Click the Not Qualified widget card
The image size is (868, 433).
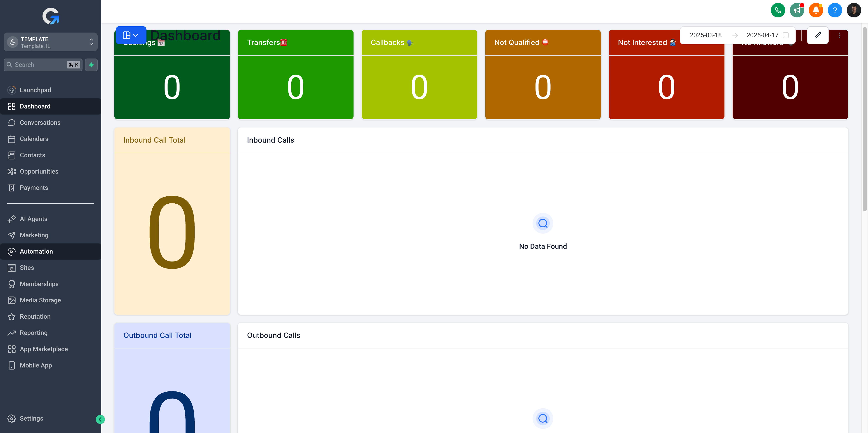(x=543, y=75)
